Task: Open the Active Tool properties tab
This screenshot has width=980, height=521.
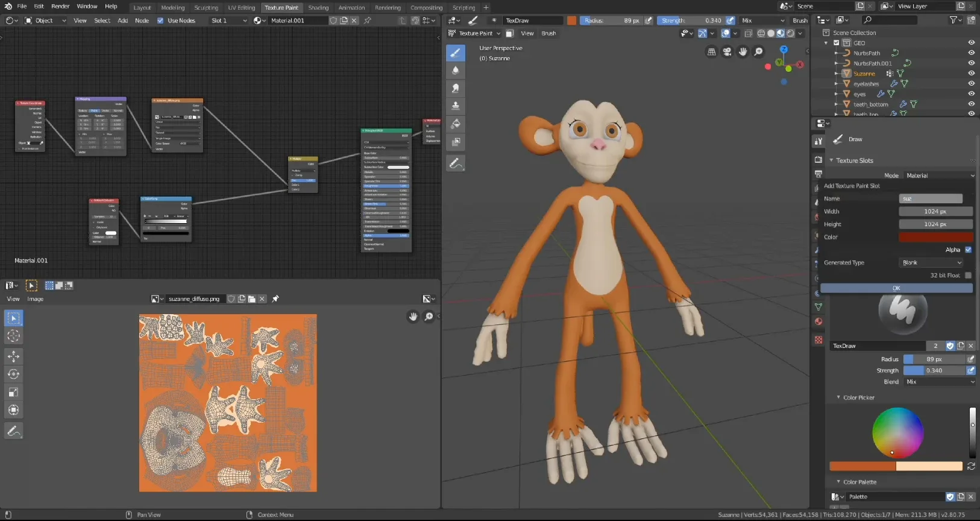Action: [818, 141]
